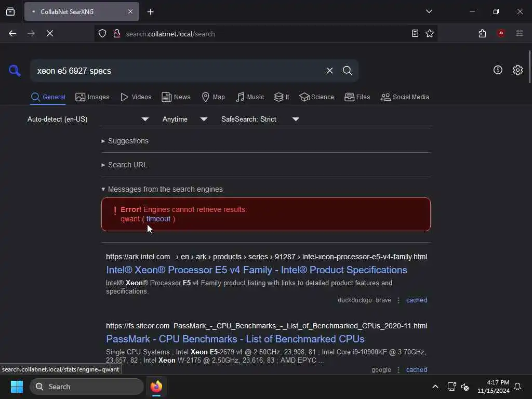Open tracking protection shield icon
Image resolution: width=532 pixels, height=399 pixels.
(x=102, y=34)
